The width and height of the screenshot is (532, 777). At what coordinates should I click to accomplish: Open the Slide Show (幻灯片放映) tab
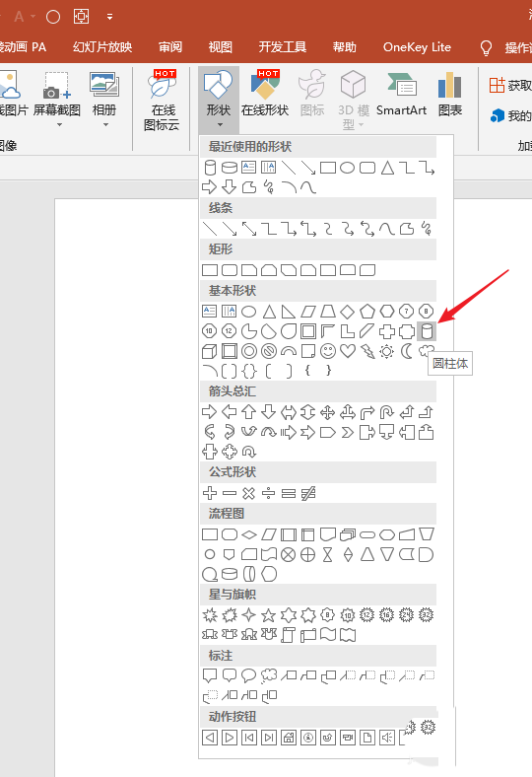[x=102, y=47]
